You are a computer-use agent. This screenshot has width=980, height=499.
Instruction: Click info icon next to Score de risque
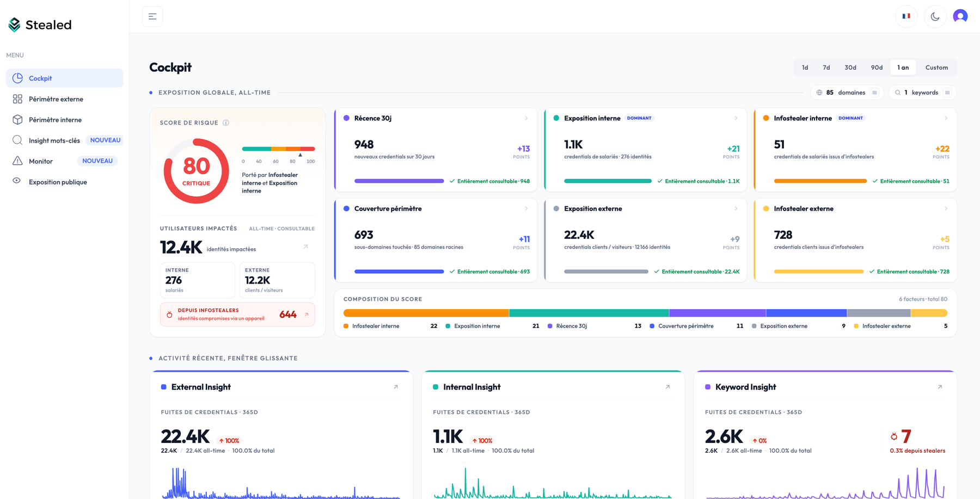coord(226,122)
